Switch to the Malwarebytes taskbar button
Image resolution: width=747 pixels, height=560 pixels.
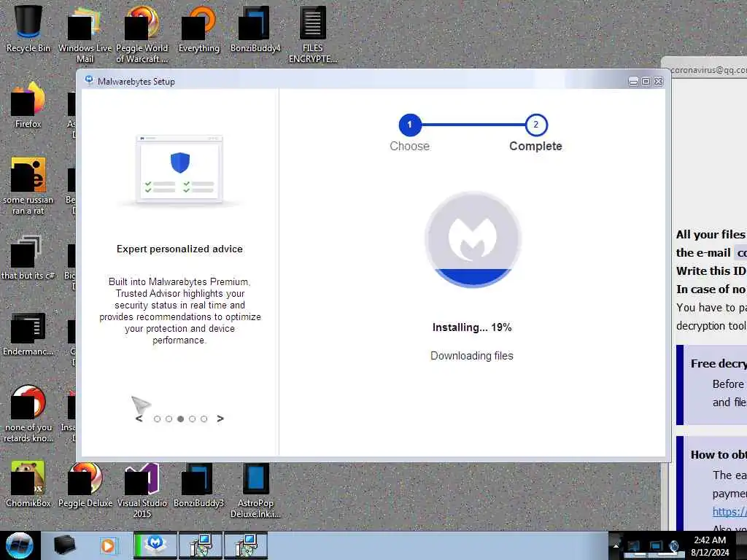pos(155,545)
